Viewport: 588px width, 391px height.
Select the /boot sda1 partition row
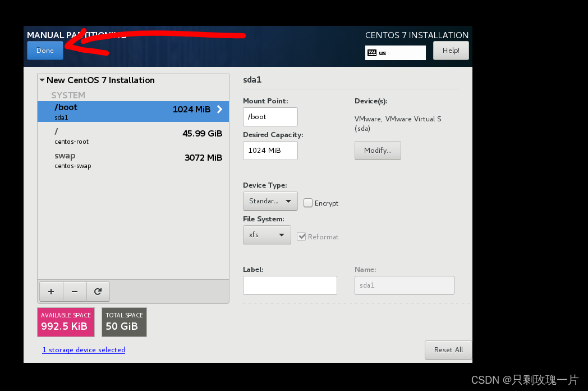coord(133,112)
